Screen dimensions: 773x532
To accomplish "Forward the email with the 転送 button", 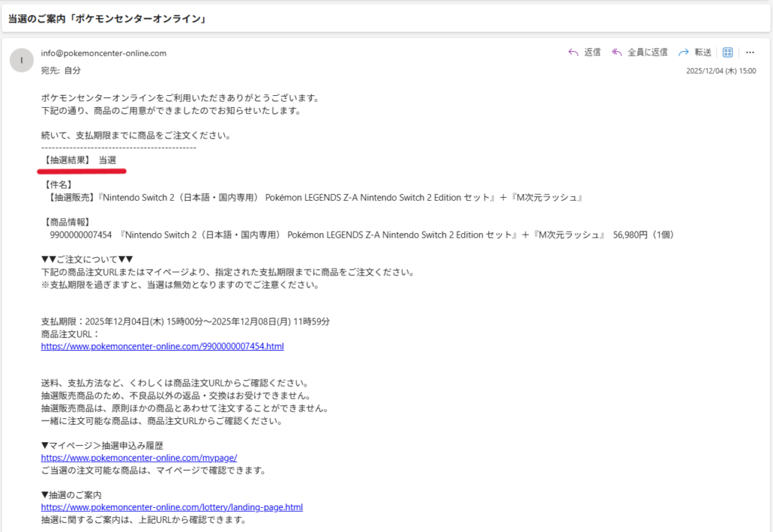I will (x=695, y=52).
